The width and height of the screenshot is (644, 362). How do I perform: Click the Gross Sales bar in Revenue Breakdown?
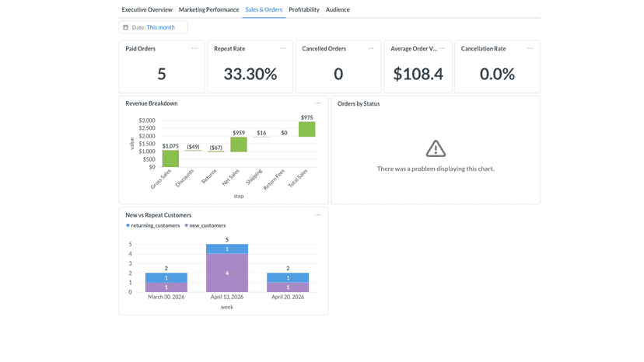170,158
